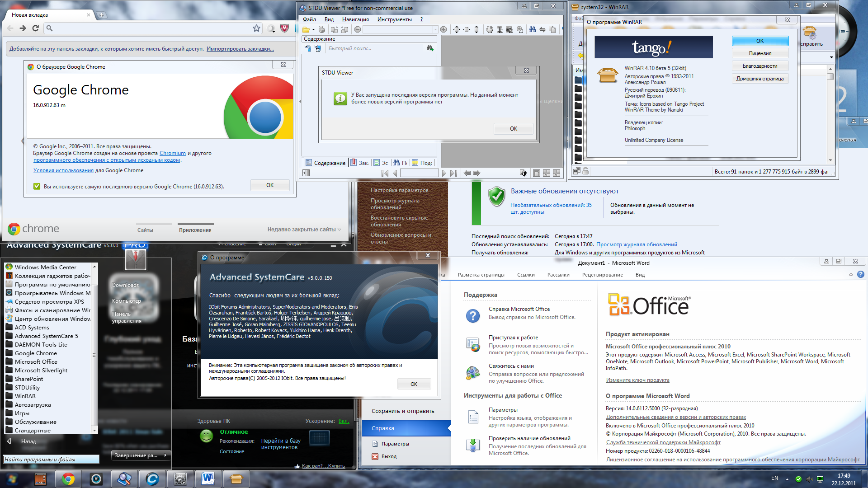Select Сохранить и отправить in Word backstage menu
The width and height of the screenshot is (868, 488).
pos(403,411)
